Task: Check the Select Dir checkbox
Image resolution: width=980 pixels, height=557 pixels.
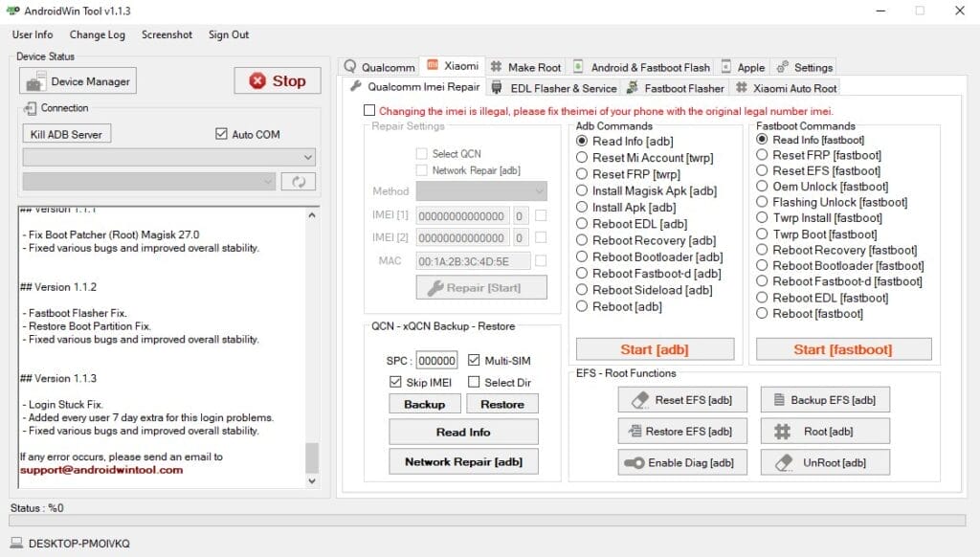Action: [x=475, y=382]
